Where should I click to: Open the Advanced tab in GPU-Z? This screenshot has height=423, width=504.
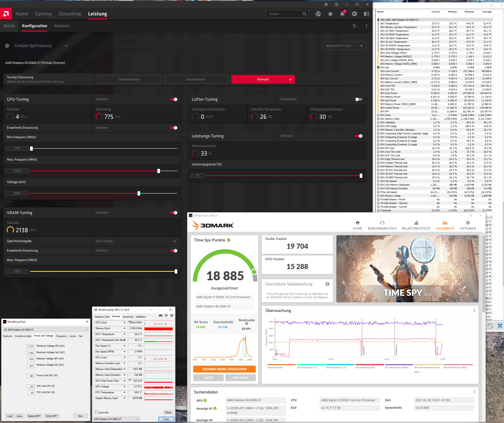128,316
